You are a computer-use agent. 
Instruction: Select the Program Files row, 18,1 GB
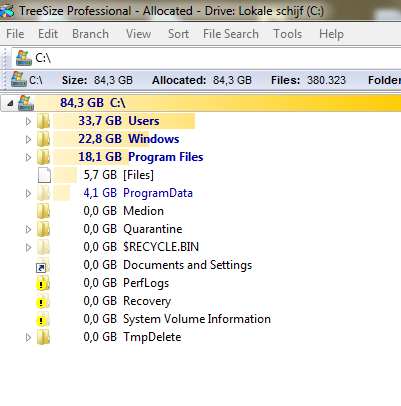point(128,157)
